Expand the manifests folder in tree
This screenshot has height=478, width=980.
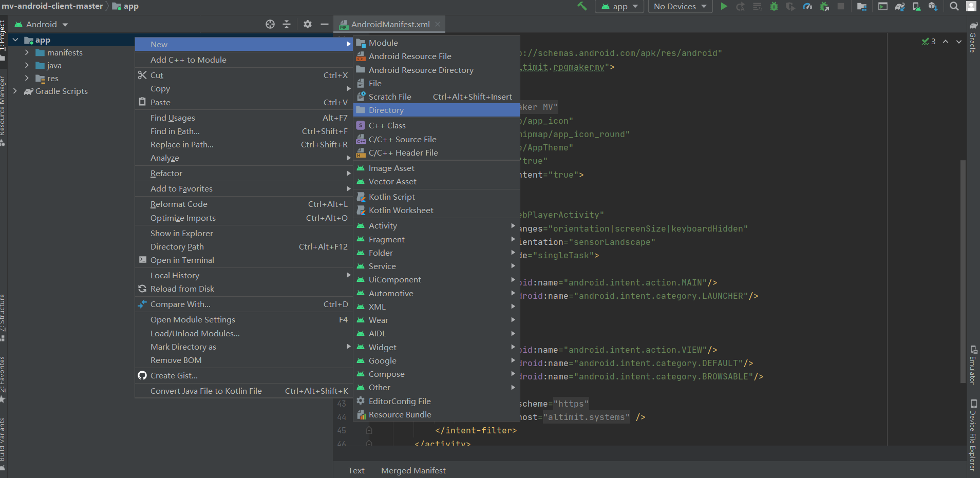(27, 52)
